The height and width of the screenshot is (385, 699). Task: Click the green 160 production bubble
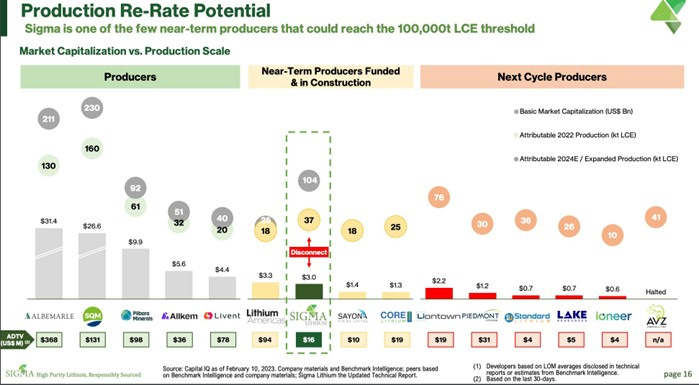[92, 148]
